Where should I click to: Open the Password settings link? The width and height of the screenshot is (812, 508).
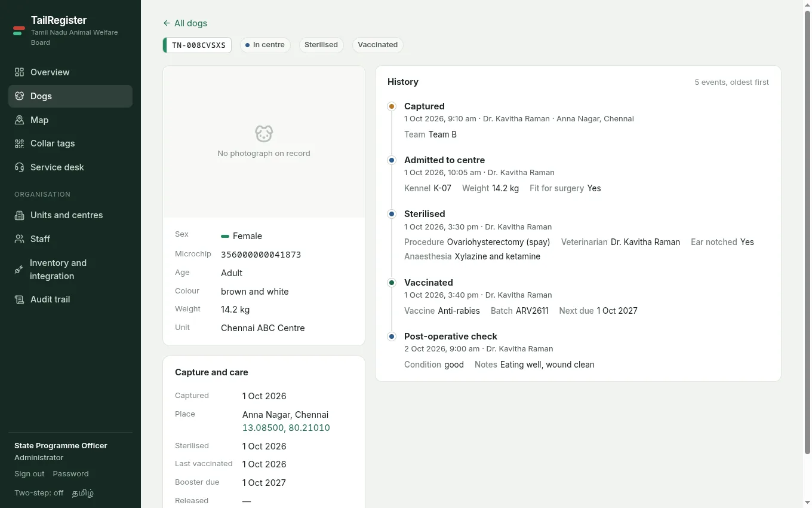70,474
